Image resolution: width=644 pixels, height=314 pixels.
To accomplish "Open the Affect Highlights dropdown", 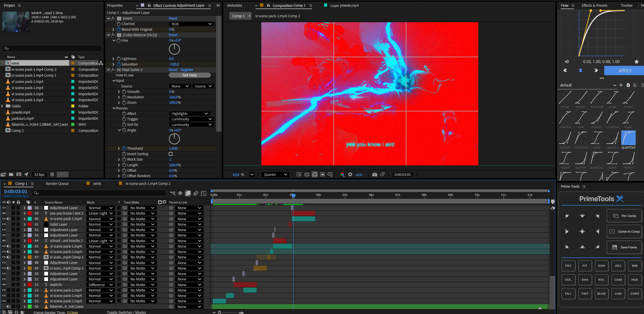I will coord(189,114).
